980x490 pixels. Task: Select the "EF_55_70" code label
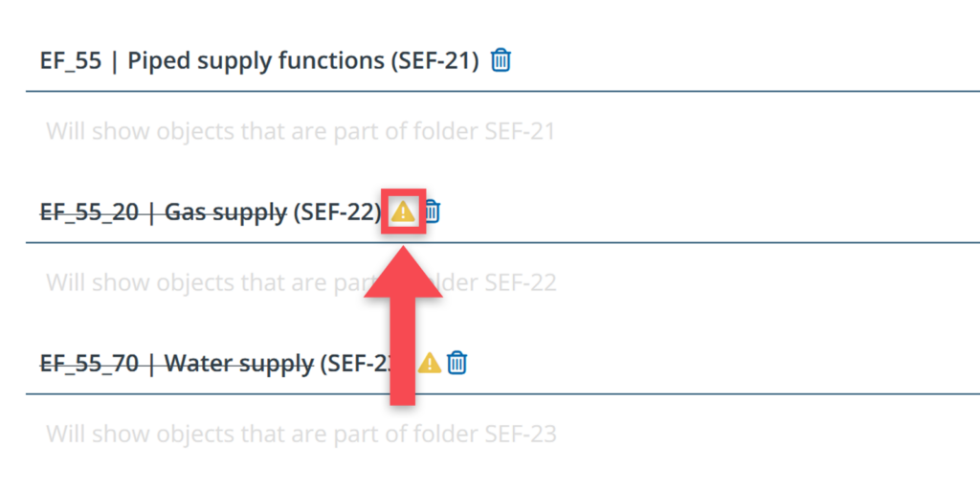coord(89,364)
